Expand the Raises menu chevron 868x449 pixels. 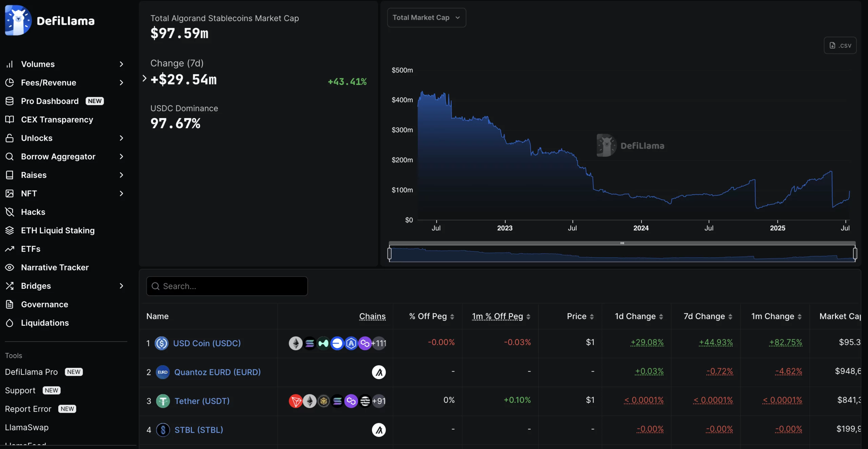point(121,175)
